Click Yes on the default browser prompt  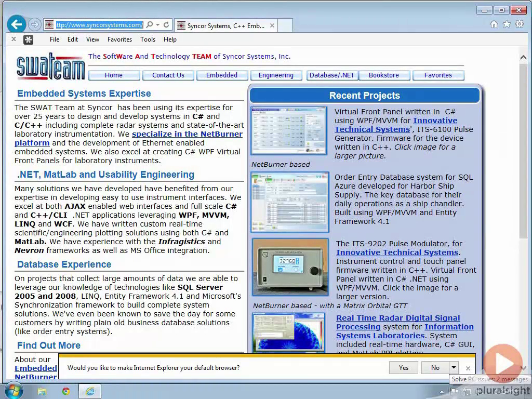tap(404, 367)
